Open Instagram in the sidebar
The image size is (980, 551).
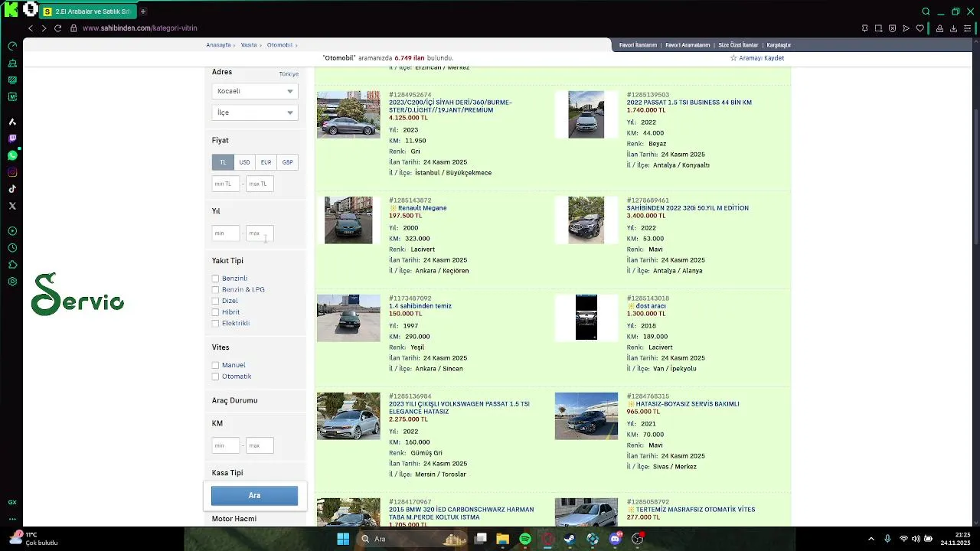12,172
